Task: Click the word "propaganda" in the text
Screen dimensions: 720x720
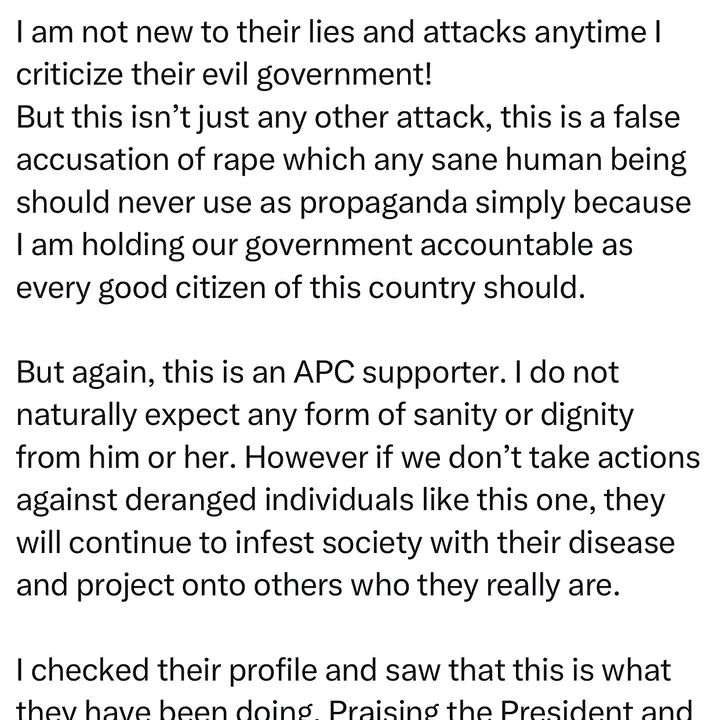Action: (x=384, y=201)
